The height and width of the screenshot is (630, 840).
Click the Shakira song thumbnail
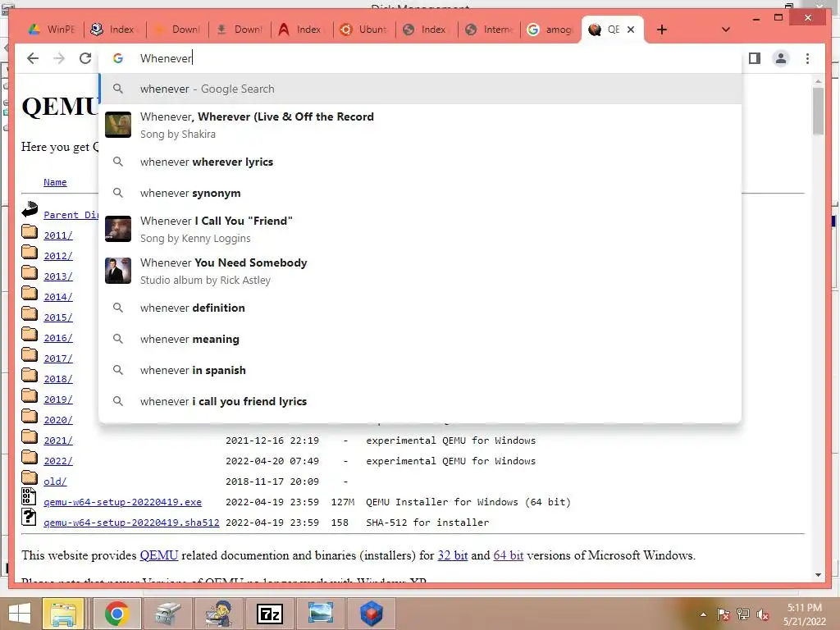pos(118,125)
